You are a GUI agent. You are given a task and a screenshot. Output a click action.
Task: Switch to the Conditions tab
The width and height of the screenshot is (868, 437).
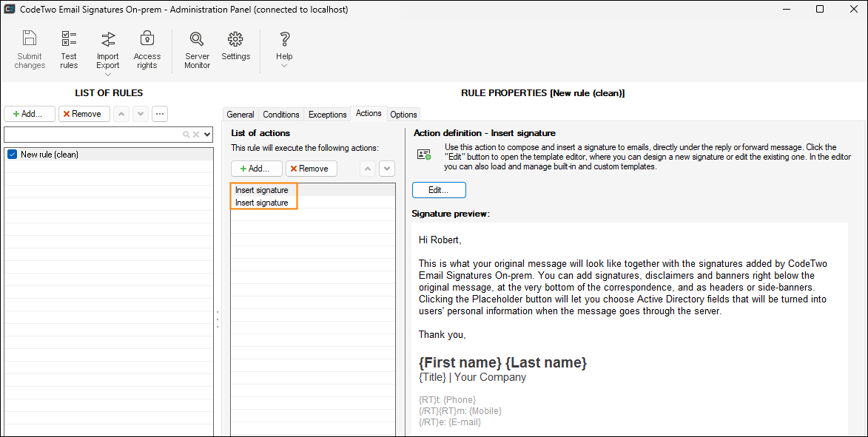pyautogui.click(x=281, y=115)
